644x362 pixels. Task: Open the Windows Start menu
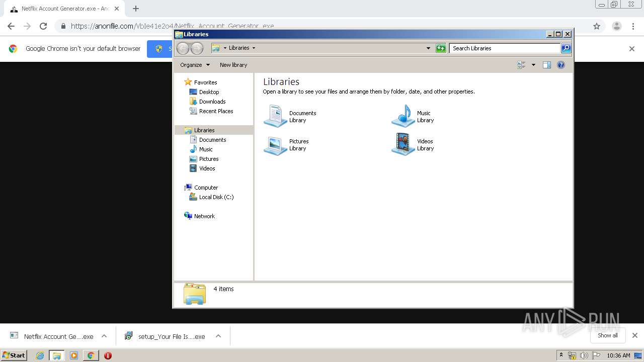14,355
